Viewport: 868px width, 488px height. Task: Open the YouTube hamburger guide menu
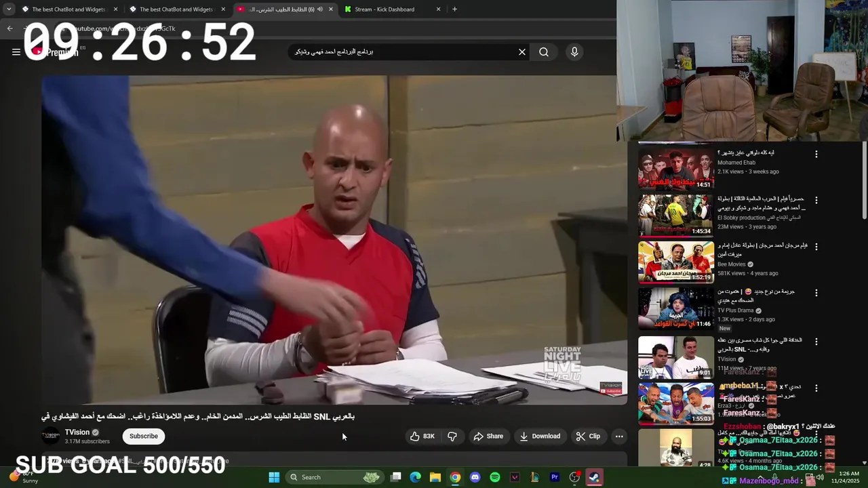[x=16, y=52]
